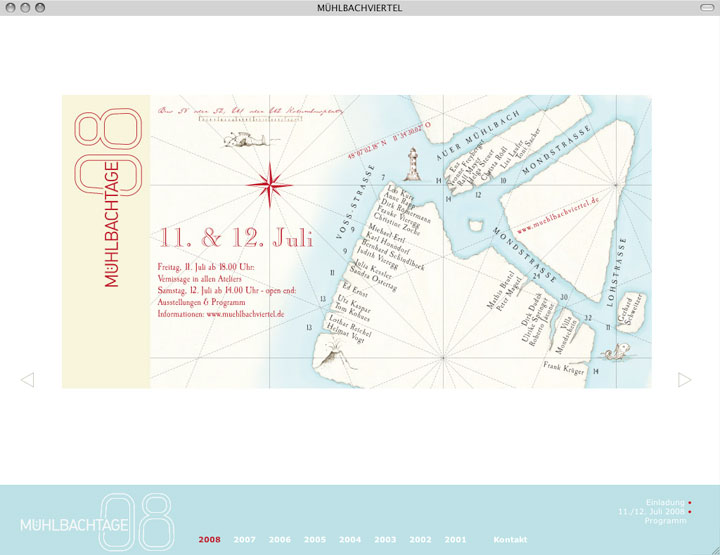Select the 2007 year in the footer
Viewport: 720px width, 555px height.
tap(245, 540)
